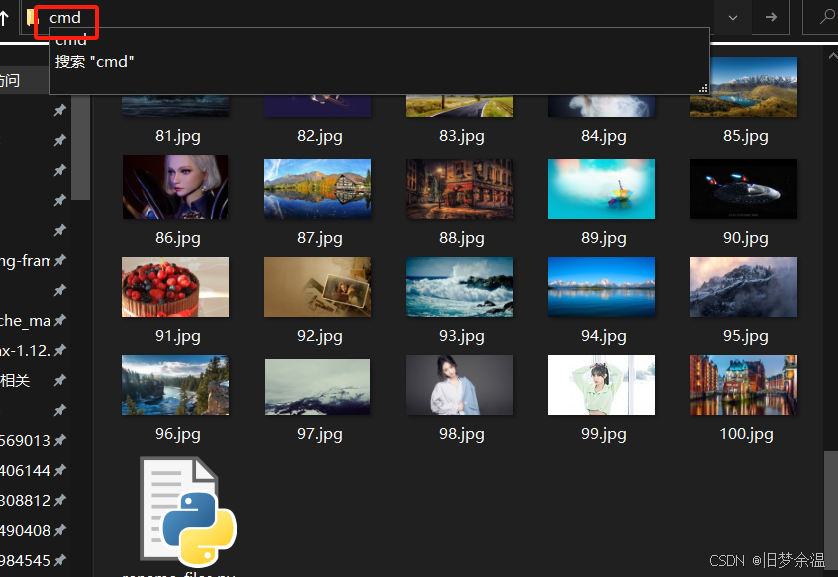
Task: Click the search magnifier icon
Action: click(x=824, y=17)
